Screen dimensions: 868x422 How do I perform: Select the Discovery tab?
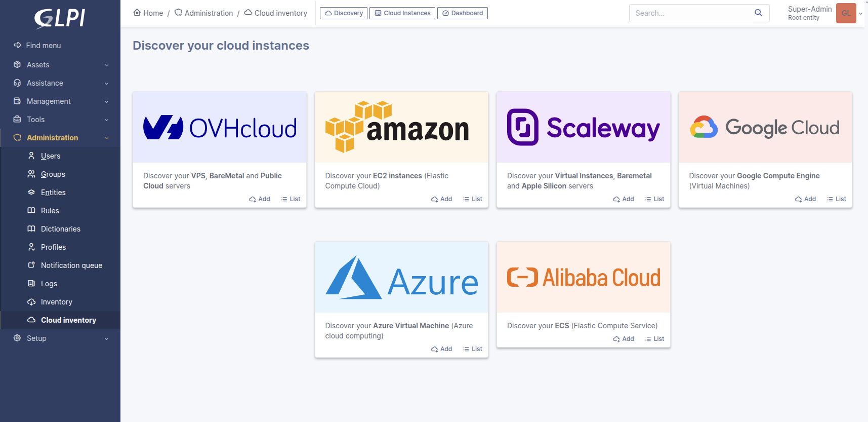(x=344, y=13)
